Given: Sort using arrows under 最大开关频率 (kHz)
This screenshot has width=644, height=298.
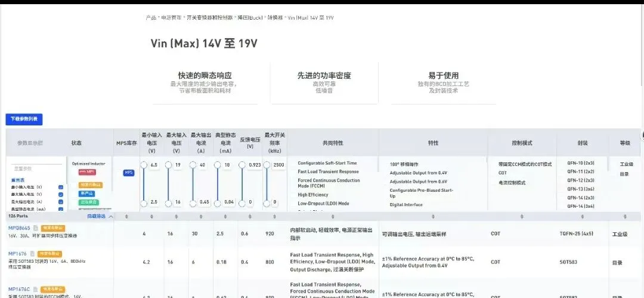Looking at the screenshot, I should [274, 217].
